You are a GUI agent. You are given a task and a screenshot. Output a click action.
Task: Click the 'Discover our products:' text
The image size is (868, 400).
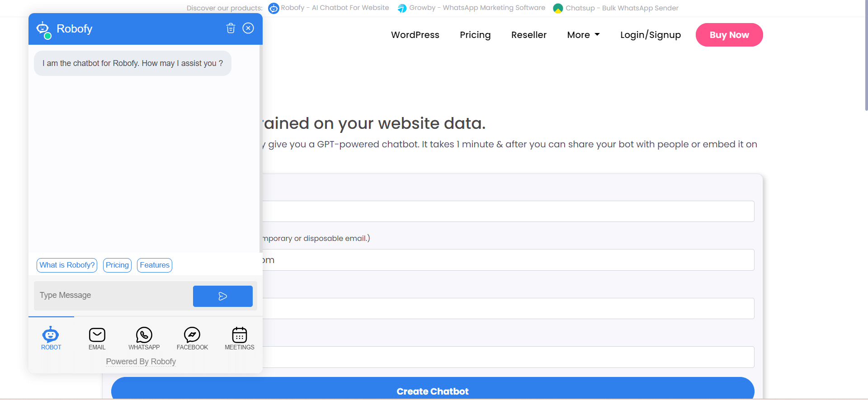click(x=224, y=8)
